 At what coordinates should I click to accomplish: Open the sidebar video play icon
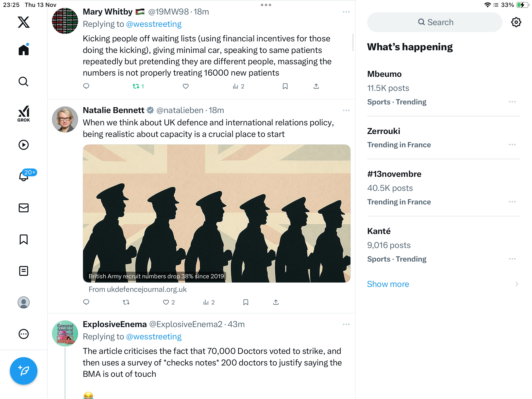pos(24,145)
